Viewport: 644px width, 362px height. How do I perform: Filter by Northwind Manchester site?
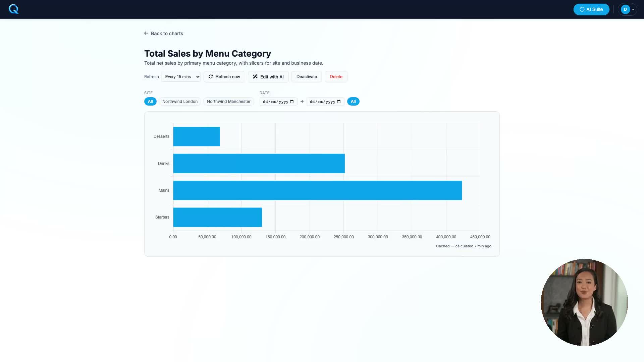coord(228,102)
